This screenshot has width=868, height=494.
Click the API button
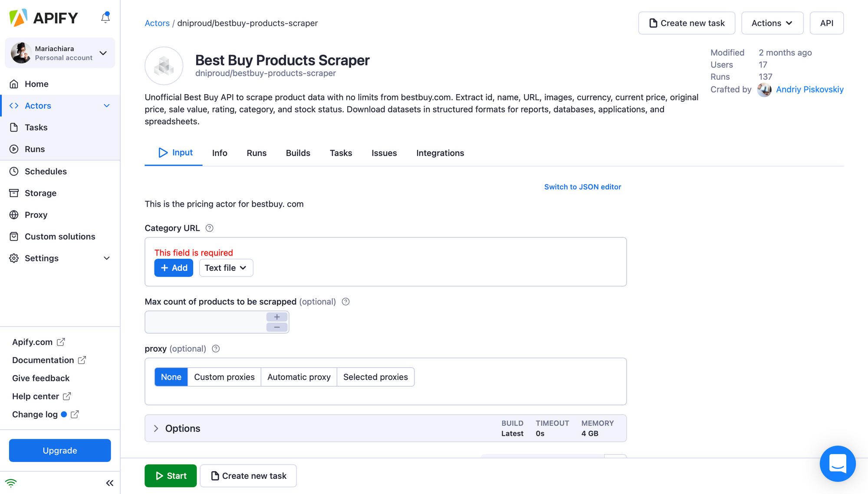pos(826,23)
